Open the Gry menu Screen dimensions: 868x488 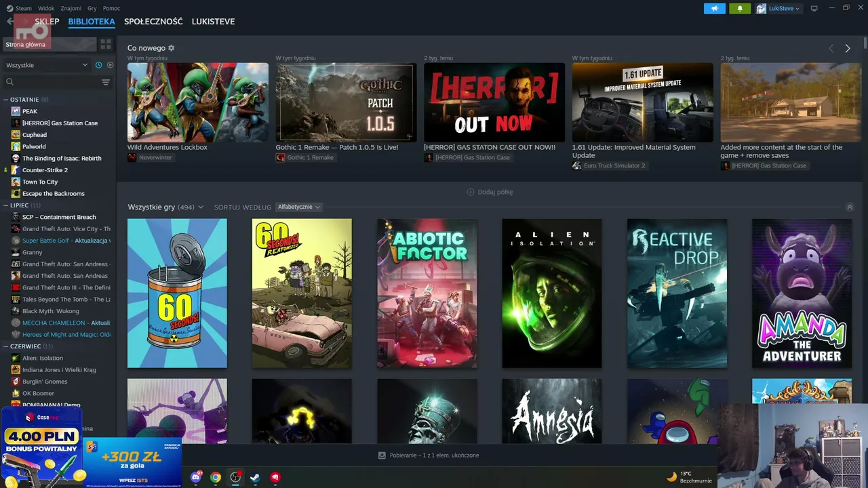[92, 8]
